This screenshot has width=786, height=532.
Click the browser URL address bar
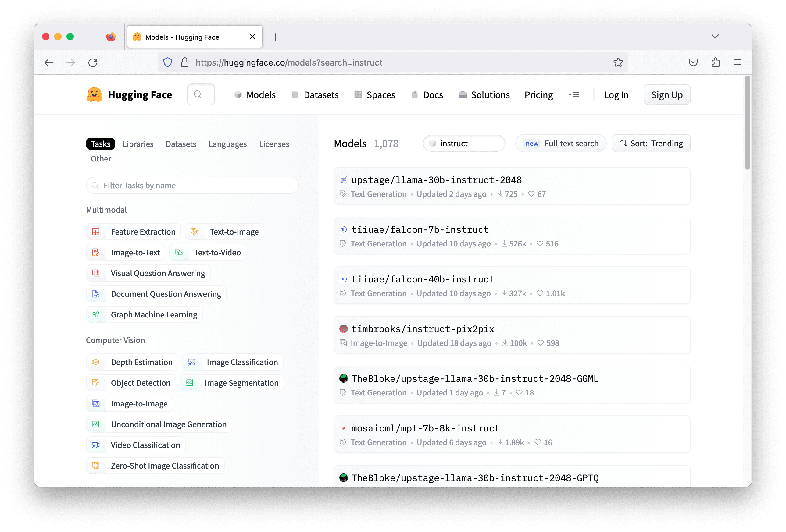coord(393,62)
